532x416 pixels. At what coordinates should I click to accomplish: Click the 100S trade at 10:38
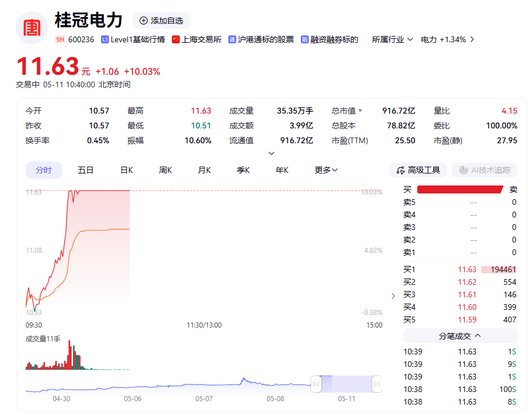(507, 389)
